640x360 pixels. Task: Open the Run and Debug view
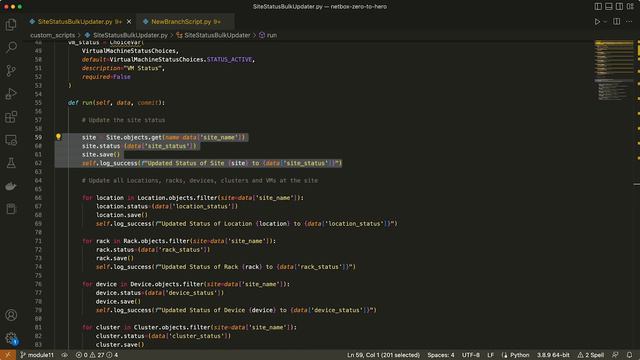pyautogui.click(x=11, y=94)
